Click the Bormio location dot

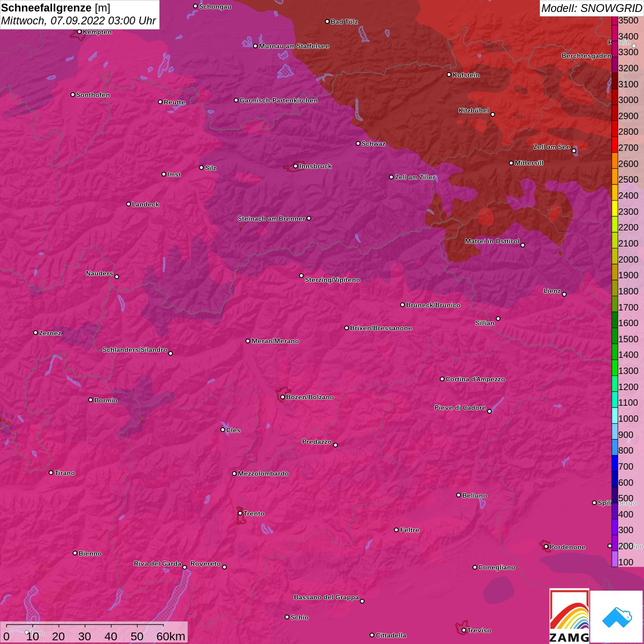(91, 400)
